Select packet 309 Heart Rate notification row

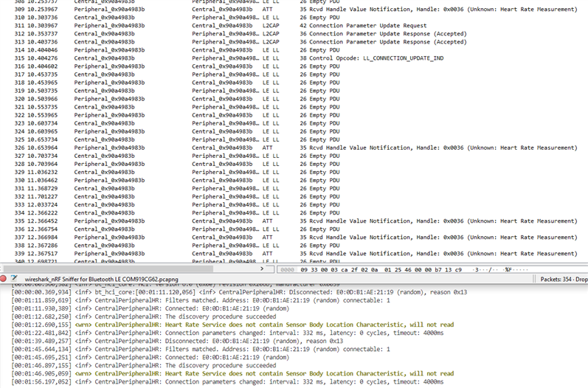(x=221, y=9)
